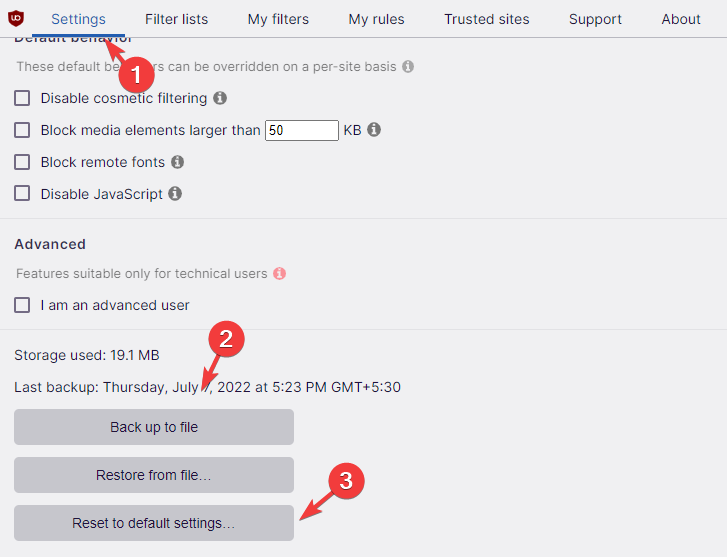Enable Disable cosmetic filtering checkbox

[x=22, y=98]
